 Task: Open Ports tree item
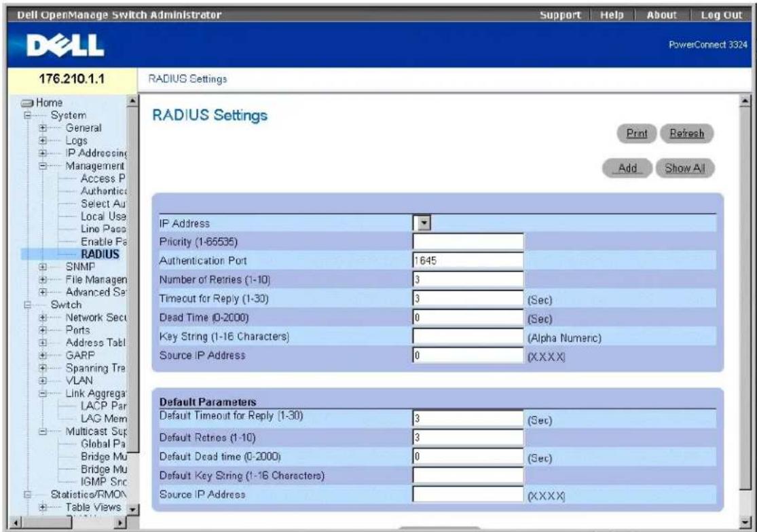(77, 330)
